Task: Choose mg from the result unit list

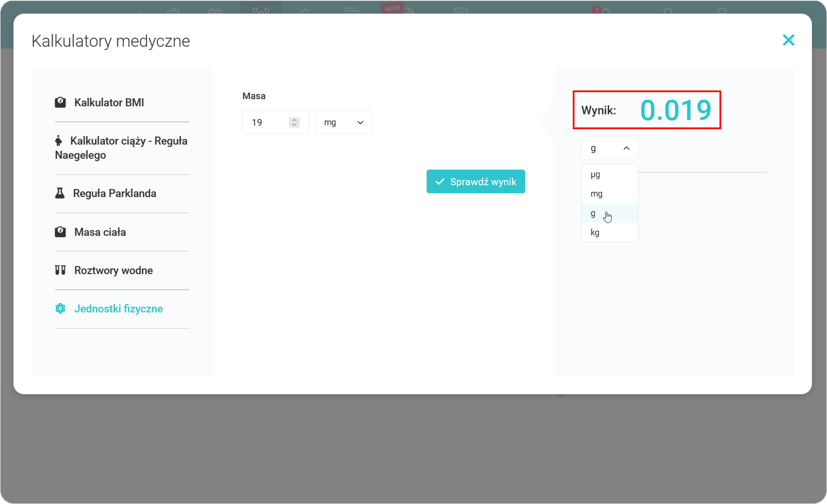Action: pos(610,194)
